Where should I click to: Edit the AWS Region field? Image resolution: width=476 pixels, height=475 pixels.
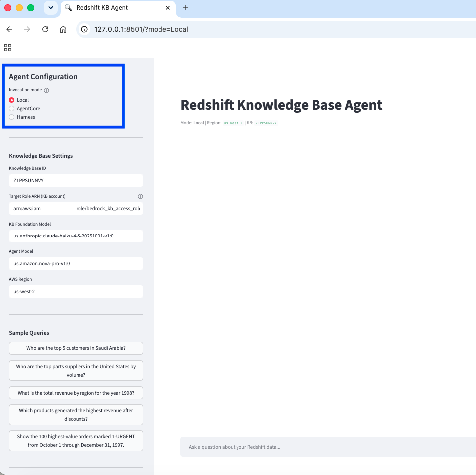pyautogui.click(x=76, y=291)
